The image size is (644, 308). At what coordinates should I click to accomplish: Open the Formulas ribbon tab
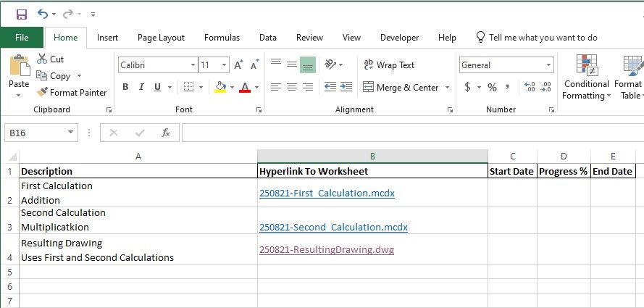pos(222,38)
